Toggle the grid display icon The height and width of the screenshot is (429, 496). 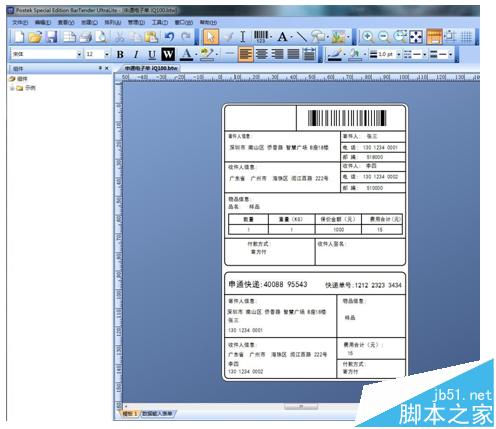click(x=466, y=37)
